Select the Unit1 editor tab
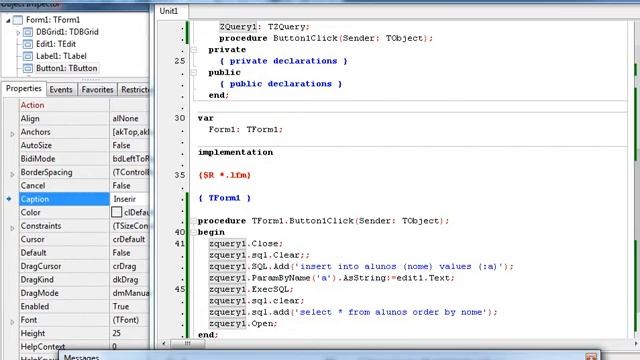The image size is (640, 360). pyautogui.click(x=169, y=11)
